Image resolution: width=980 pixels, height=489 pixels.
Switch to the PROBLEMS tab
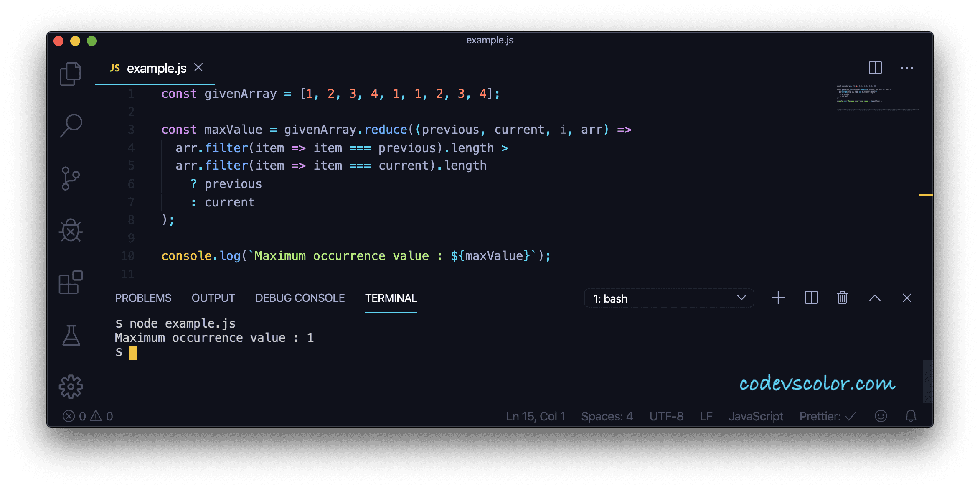143,298
